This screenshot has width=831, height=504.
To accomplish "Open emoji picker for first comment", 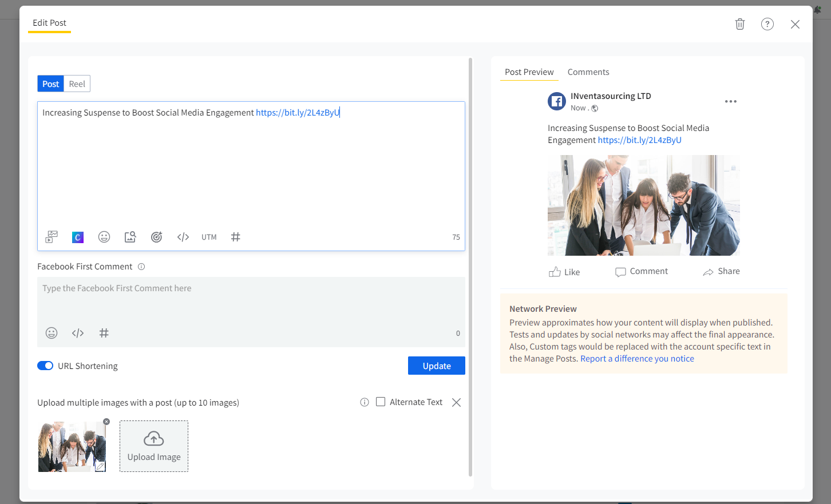I will 52,333.
